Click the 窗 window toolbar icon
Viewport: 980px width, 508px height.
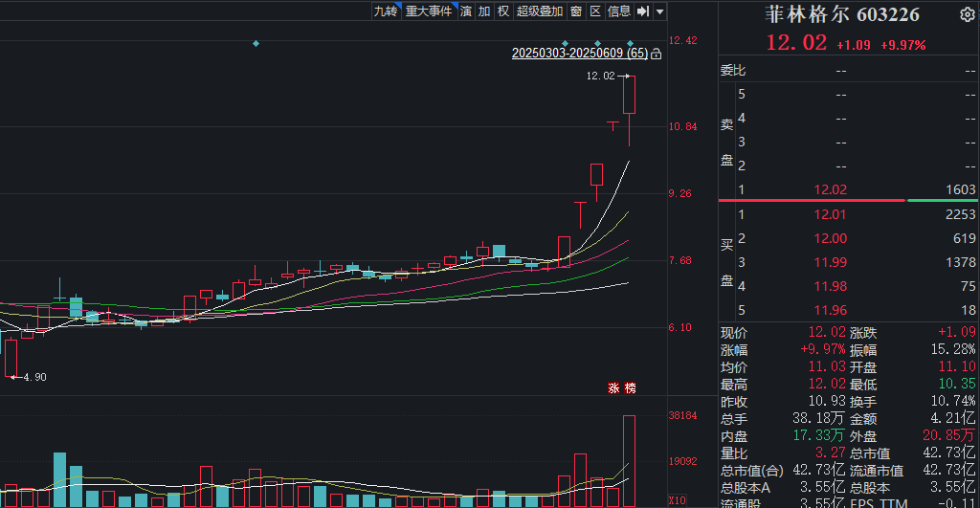pyautogui.click(x=576, y=11)
